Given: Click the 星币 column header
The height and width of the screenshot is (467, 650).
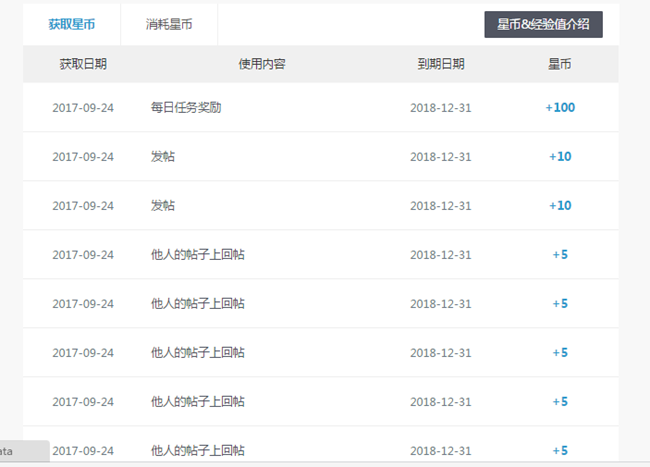Looking at the screenshot, I should tap(559, 64).
